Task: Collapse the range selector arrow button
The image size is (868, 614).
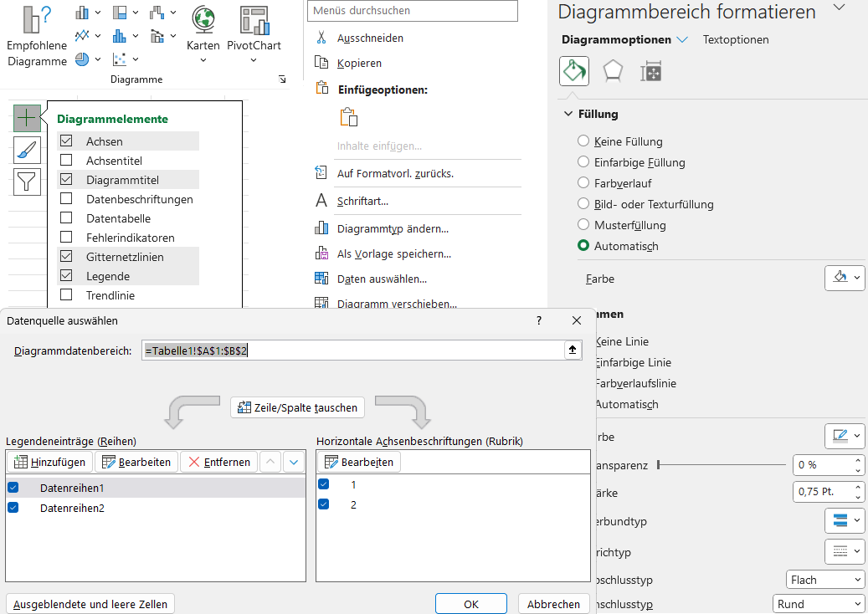Action: pyautogui.click(x=573, y=350)
